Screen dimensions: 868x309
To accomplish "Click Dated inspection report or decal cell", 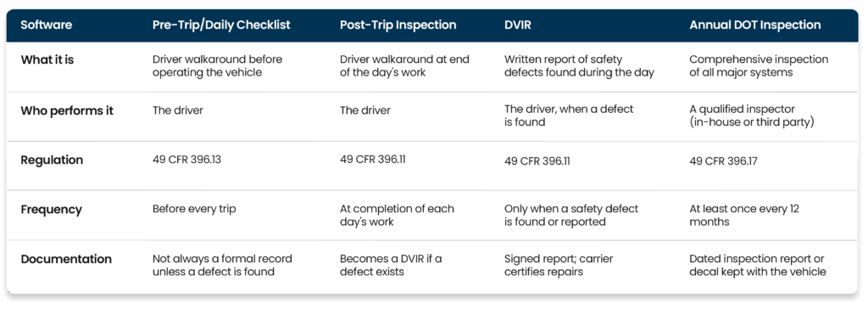I will click(758, 265).
